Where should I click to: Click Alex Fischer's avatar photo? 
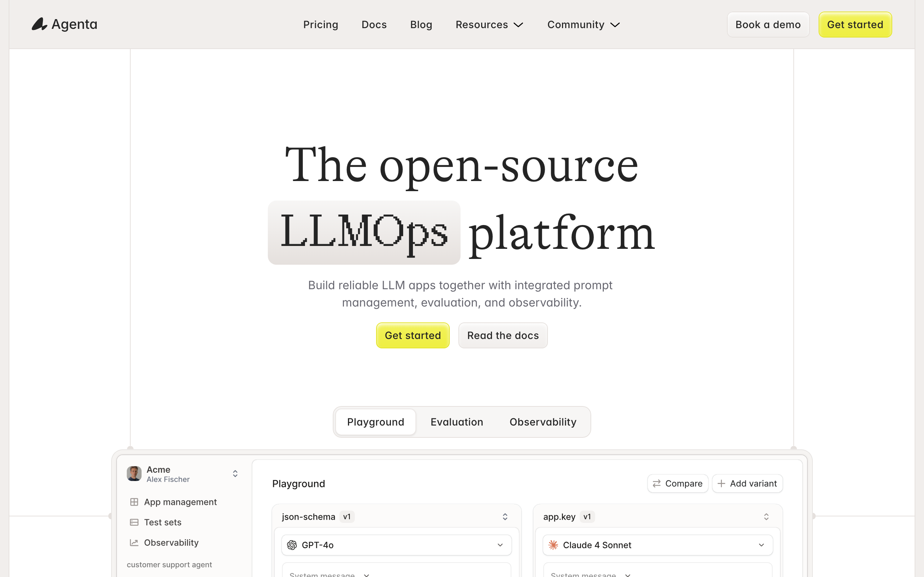click(134, 474)
